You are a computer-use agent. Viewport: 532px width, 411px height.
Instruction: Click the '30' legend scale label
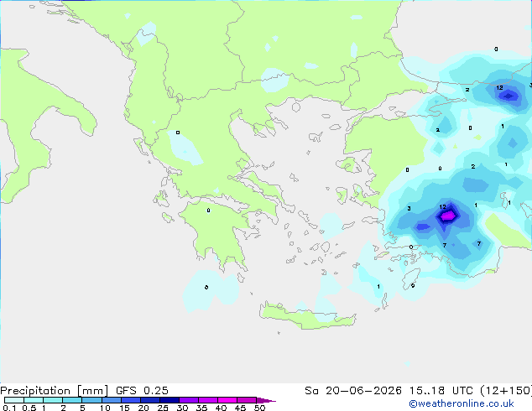click(182, 408)
